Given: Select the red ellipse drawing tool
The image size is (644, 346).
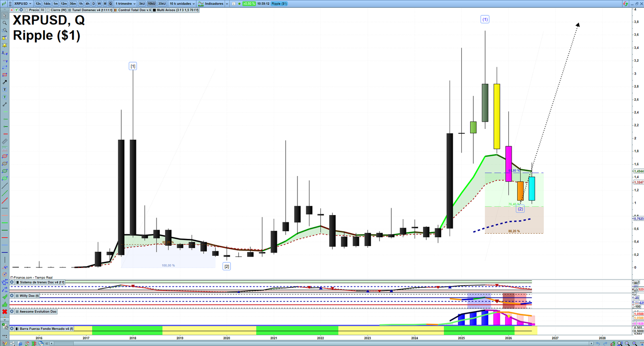Looking at the screenshot, I should pyautogui.click(x=4, y=156).
